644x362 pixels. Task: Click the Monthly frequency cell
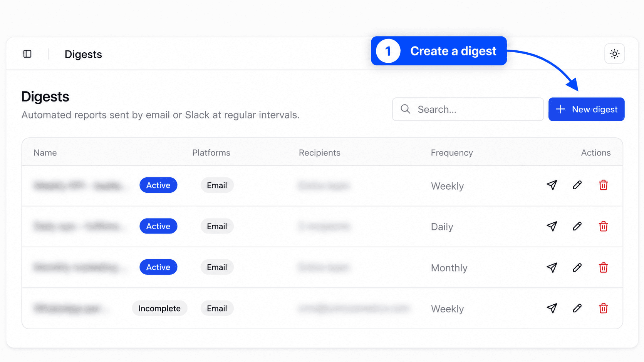(x=449, y=268)
